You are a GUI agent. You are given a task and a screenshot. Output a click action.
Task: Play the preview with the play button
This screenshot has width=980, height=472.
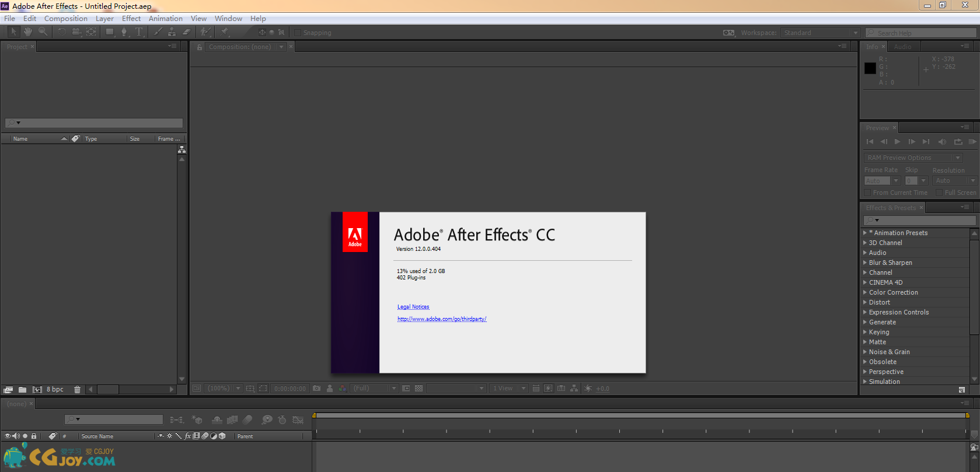coord(898,142)
